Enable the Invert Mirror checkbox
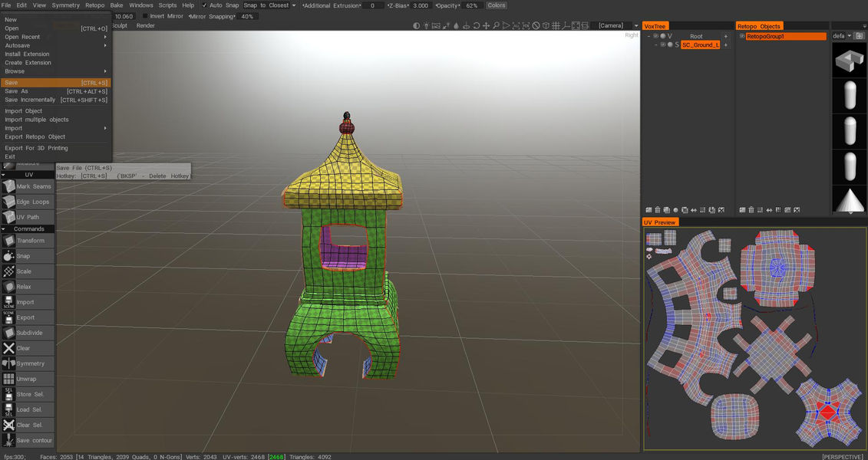This screenshot has width=868, height=460. [x=146, y=16]
